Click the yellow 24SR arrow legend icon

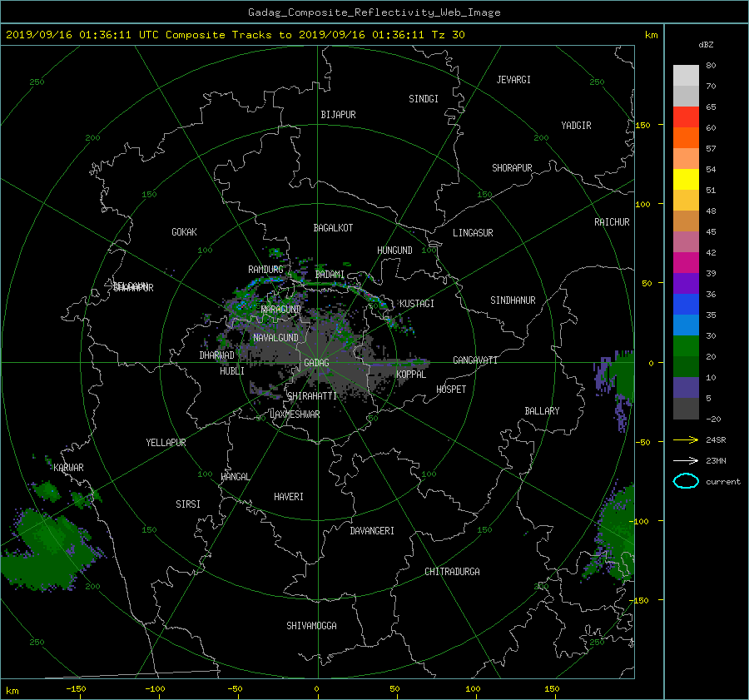tap(686, 439)
